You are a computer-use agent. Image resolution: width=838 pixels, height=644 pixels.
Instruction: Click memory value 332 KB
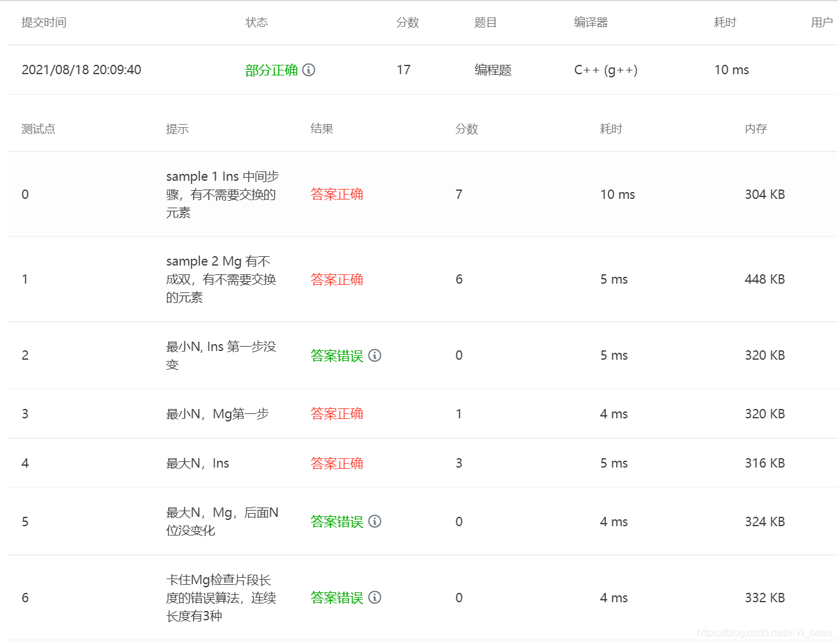coord(764,597)
